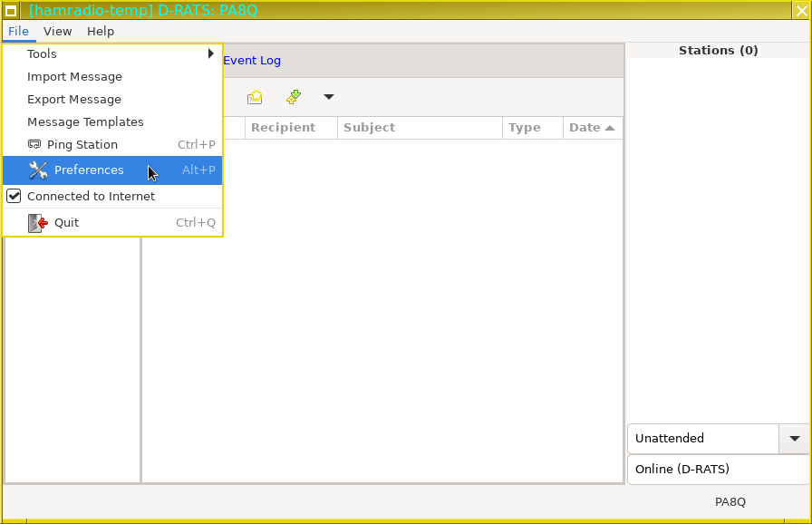The image size is (812, 524).
Task: Open Message Templates from the menu
Action: click(x=85, y=122)
